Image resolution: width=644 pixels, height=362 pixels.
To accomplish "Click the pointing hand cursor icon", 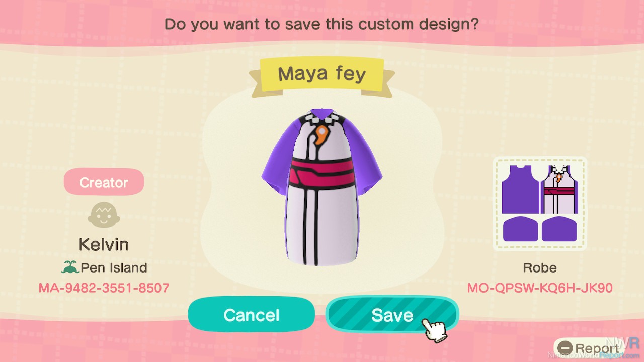I will click(436, 329).
